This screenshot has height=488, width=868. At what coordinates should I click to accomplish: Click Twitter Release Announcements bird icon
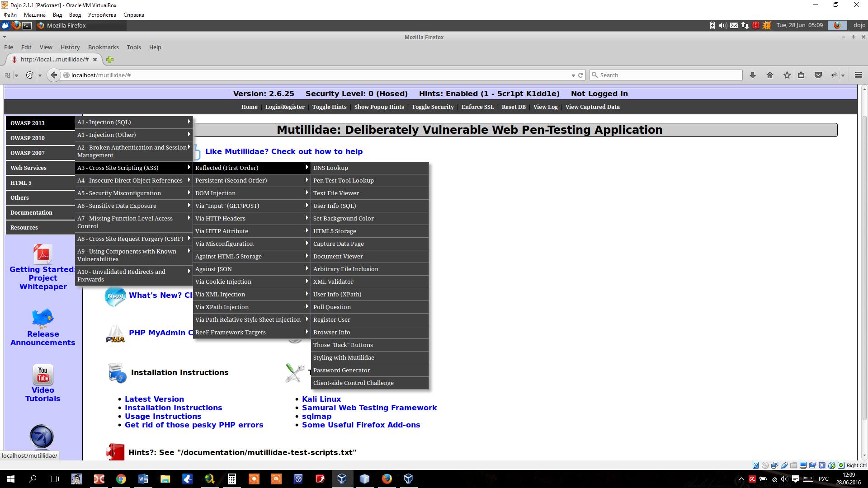43,319
